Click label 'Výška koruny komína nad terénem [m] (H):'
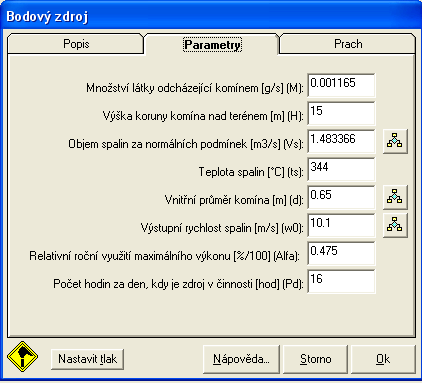The height and width of the screenshot is (383, 422). click(203, 116)
